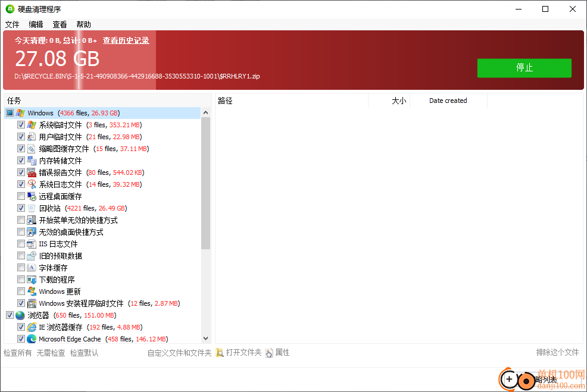The image size is (587, 392).
Task: Open the 查看历史记录 link
Action: [126, 40]
